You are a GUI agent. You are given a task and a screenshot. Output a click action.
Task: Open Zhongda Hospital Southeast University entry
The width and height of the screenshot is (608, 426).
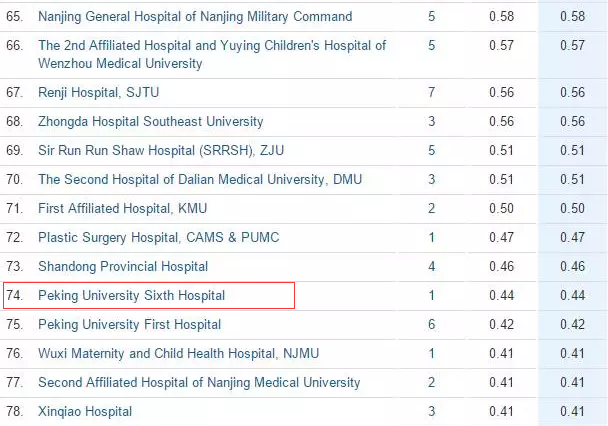point(150,121)
